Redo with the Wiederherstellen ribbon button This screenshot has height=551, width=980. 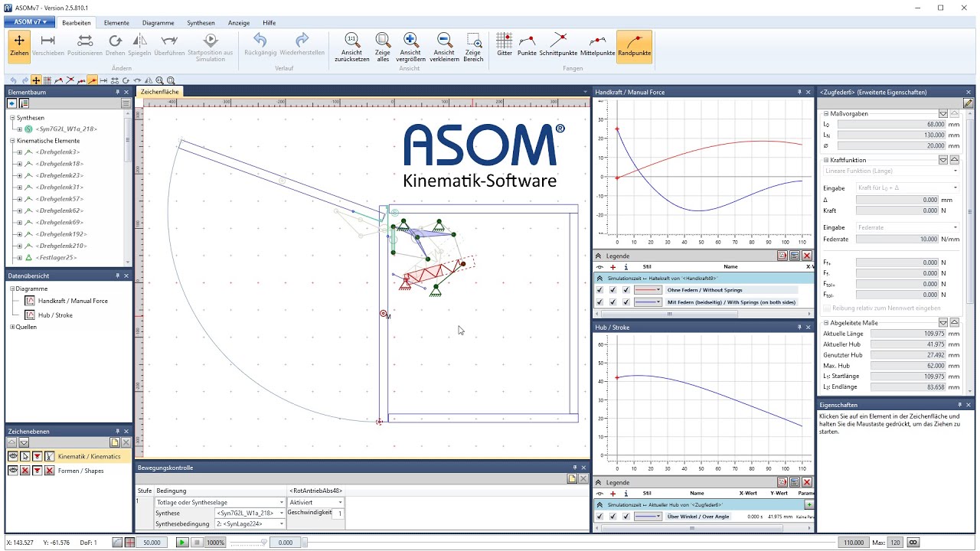[302, 45]
